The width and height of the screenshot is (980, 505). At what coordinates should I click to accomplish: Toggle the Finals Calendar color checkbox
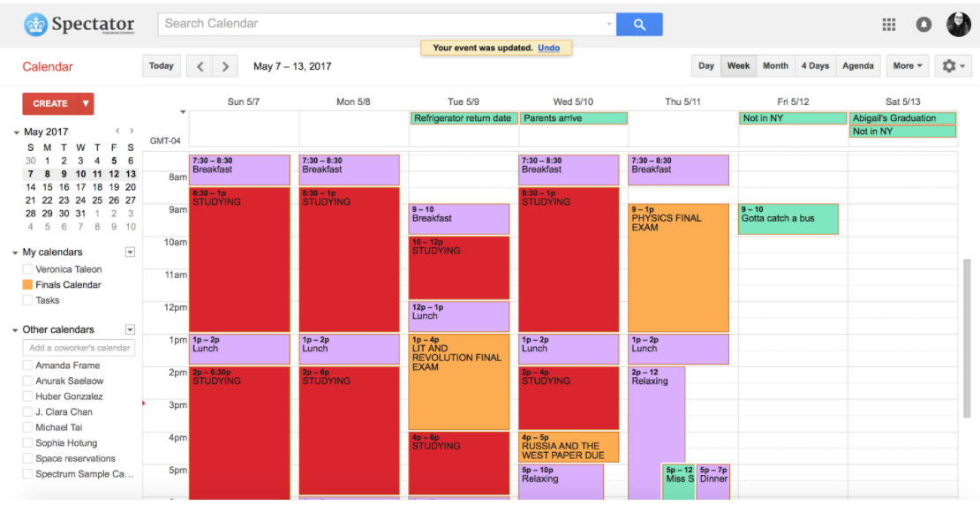pos(28,285)
